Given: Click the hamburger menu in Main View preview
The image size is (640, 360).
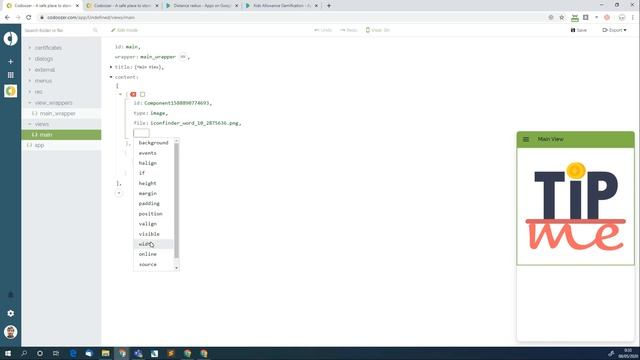Looking at the screenshot, I should point(526,139).
